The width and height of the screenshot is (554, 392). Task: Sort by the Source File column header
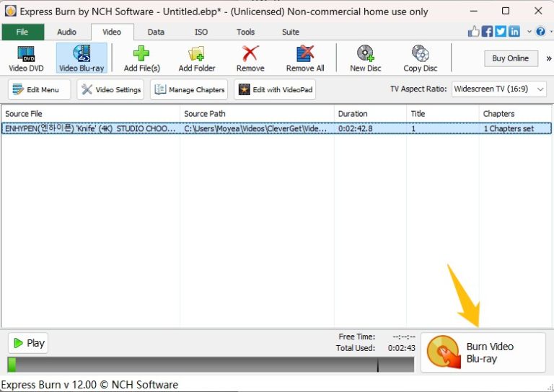point(90,114)
